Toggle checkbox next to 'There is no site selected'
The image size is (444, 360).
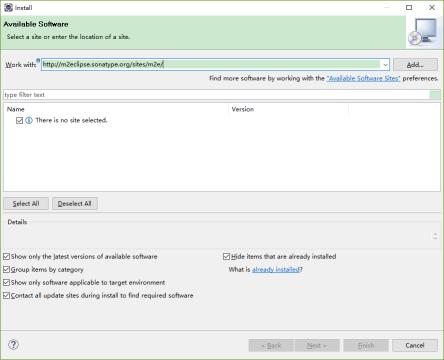click(19, 120)
